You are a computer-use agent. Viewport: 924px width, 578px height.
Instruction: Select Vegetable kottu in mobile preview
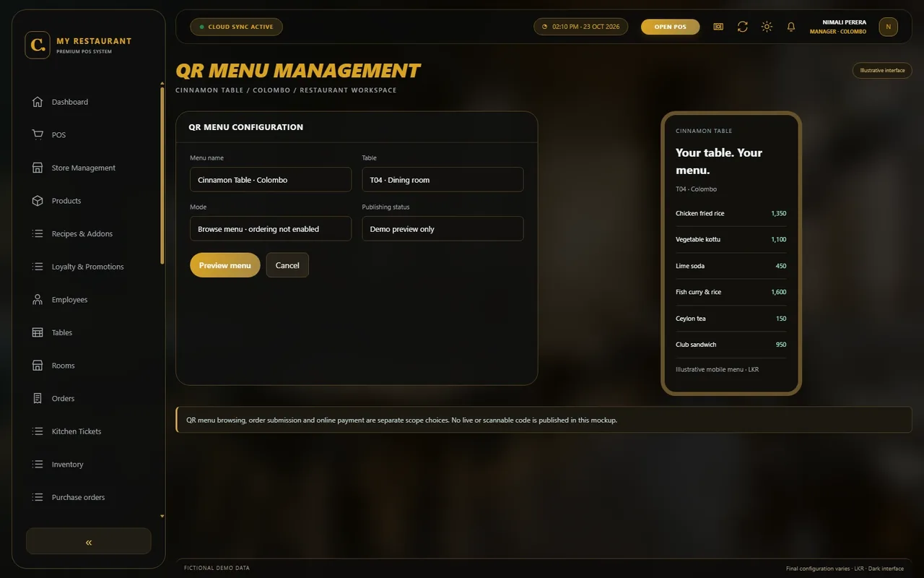(731, 240)
